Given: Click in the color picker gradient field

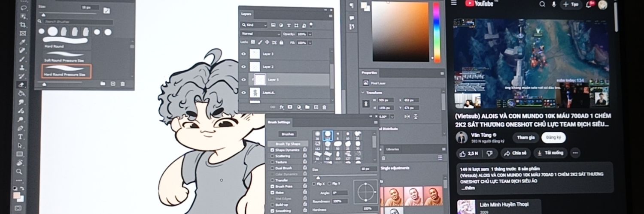Looking at the screenshot, I should 400,32.
